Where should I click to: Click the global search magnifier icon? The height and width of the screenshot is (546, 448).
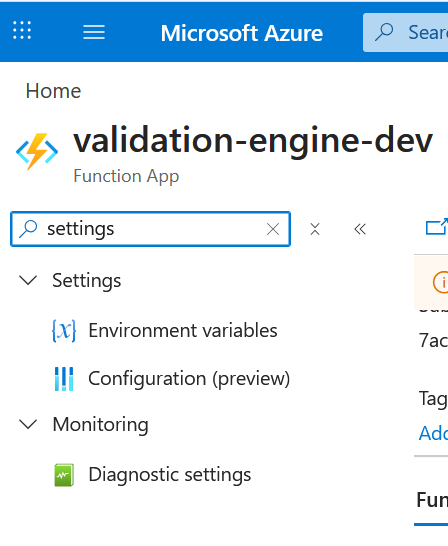pyautogui.click(x=384, y=32)
